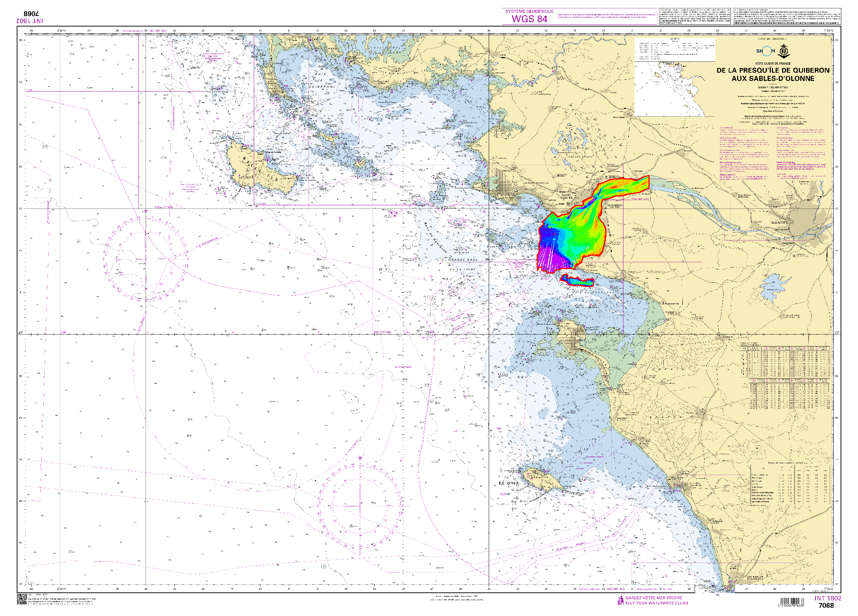The image size is (858, 616).
Task: Click the lower compass rose west of Île d'Yeu
Action: 360,506
